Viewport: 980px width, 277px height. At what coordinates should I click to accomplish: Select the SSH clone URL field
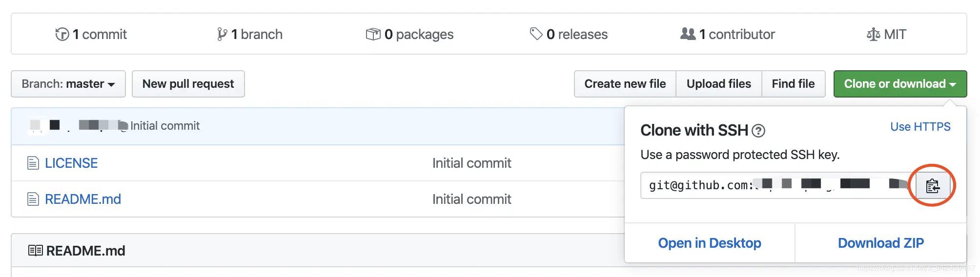tap(776, 185)
